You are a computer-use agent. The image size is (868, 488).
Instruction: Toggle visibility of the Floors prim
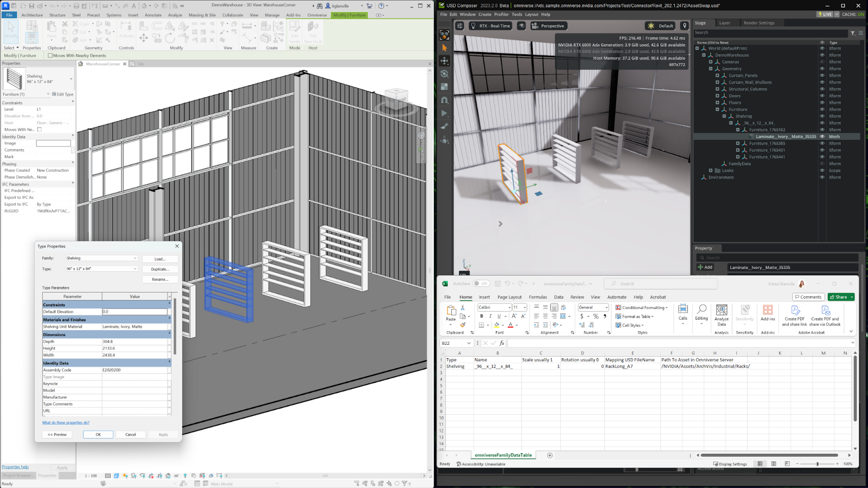(822, 103)
